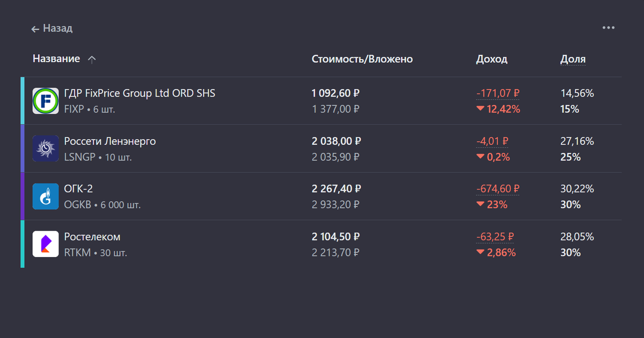Click the -171,07 ₽ income value

[497, 93]
